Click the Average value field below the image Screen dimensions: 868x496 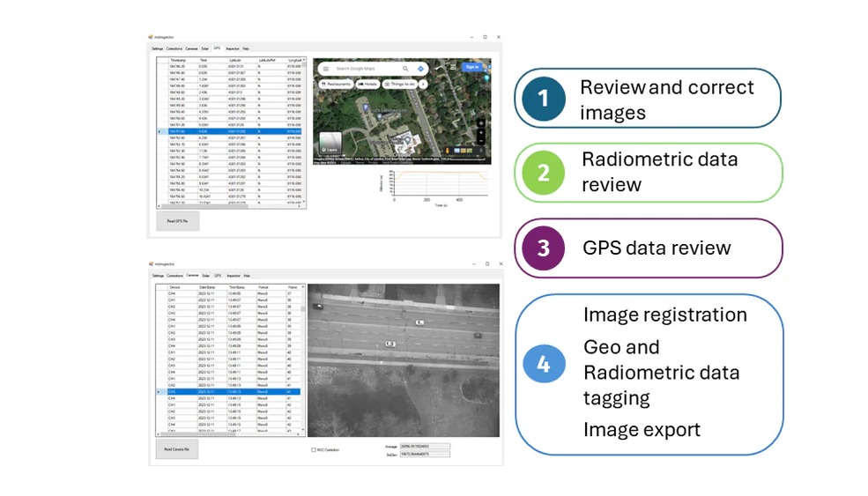pos(425,446)
